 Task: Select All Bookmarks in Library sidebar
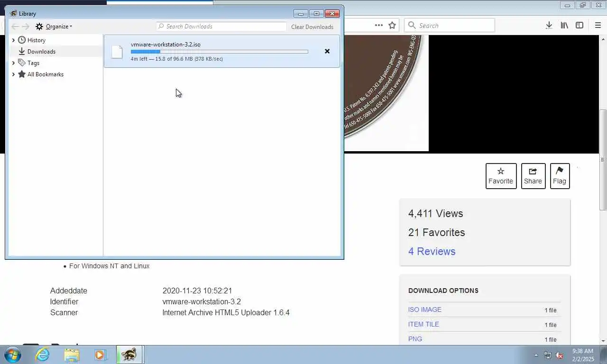(x=46, y=74)
